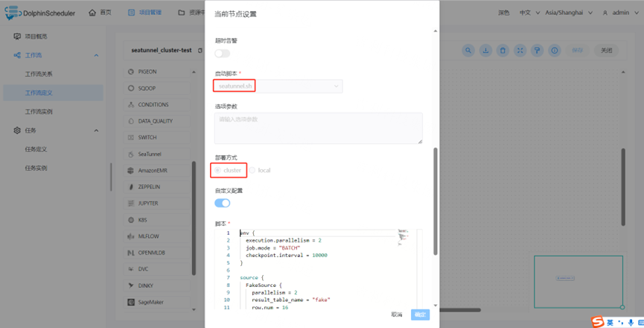Click the 保存 button in workflow toolbar
This screenshot has width=644, height=328.
click(x=578, y=51)
